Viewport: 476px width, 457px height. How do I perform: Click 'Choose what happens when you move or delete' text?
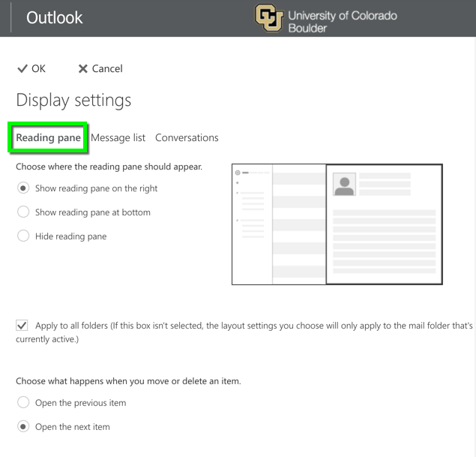pos(128,381)
